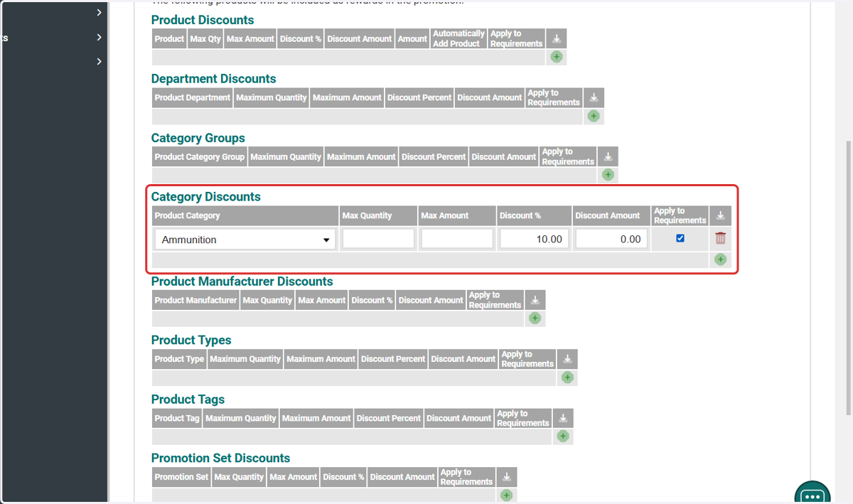Uncheck Apply to Requirements for Ammunition

point(680,238)
